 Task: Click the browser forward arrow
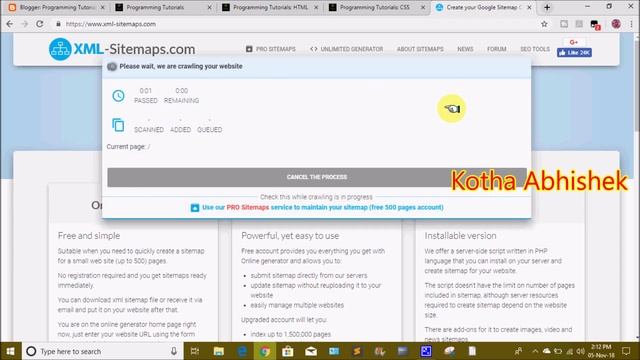(24, 24)
